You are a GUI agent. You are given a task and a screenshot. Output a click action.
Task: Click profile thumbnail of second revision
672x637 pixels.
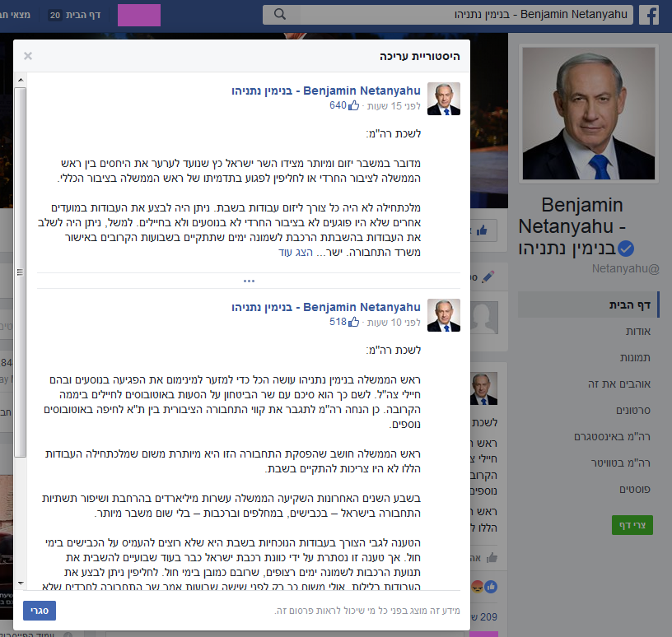[x=444, y=315]
